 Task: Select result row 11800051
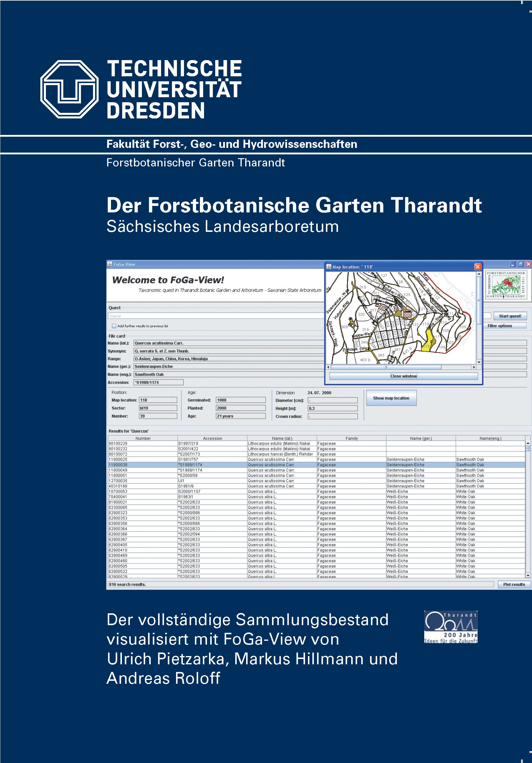coord(317,475)
